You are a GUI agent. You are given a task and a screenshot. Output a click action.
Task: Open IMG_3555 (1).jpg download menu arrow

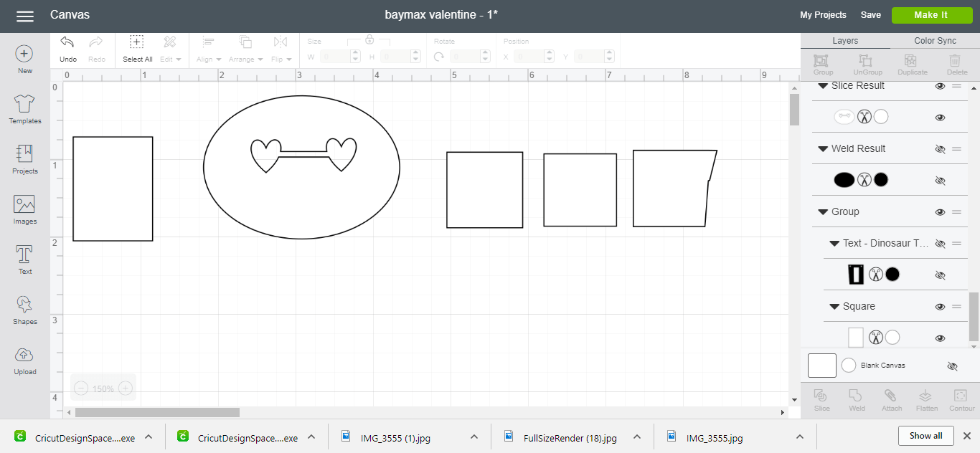pyautogui.click(x=473, y=437)
